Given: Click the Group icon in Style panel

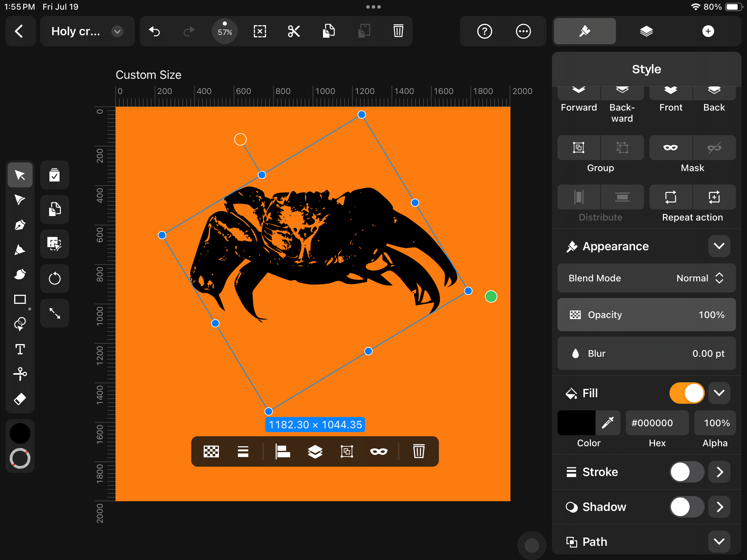Looking at the screenshot, I should tap(579, 148).
